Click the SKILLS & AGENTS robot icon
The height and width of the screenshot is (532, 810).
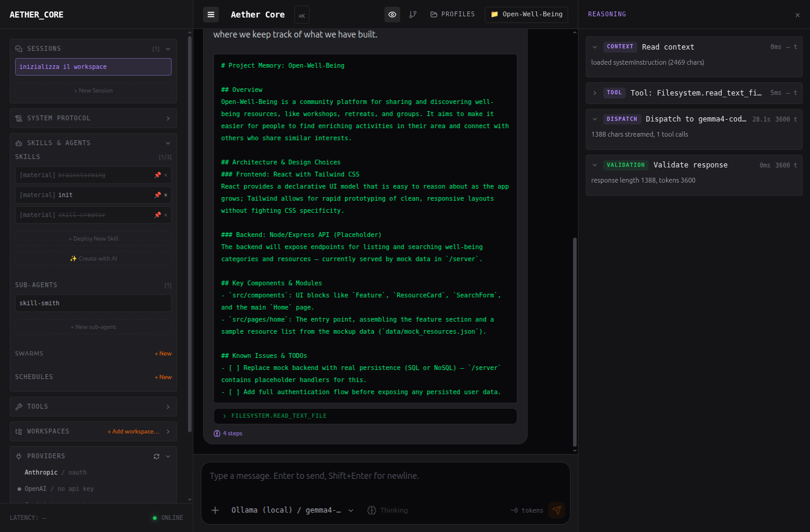pyautogui.click(x=19, y=143)
